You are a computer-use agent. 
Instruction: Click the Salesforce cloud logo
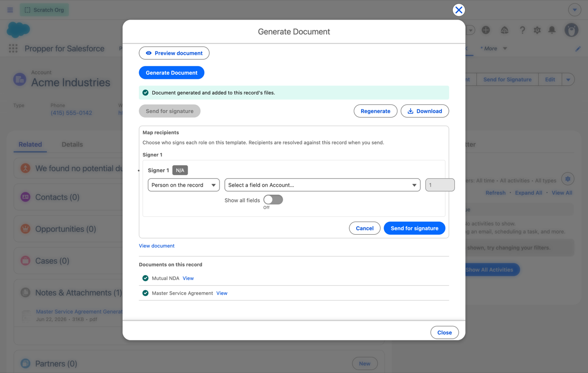19,30
